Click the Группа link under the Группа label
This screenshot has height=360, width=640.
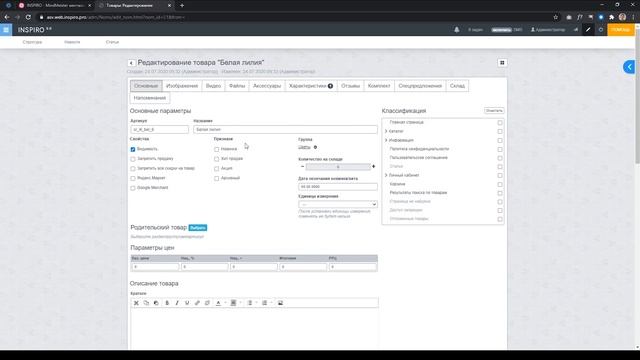304,147
